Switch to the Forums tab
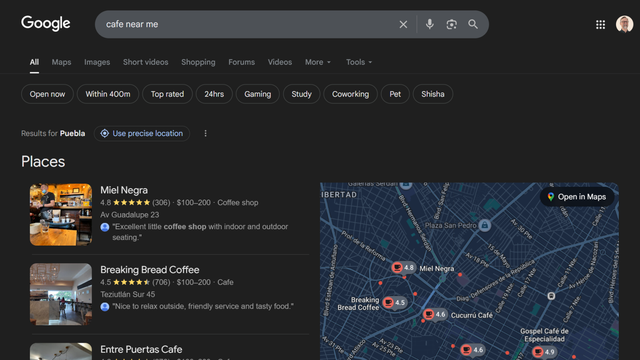 [242, 62]
